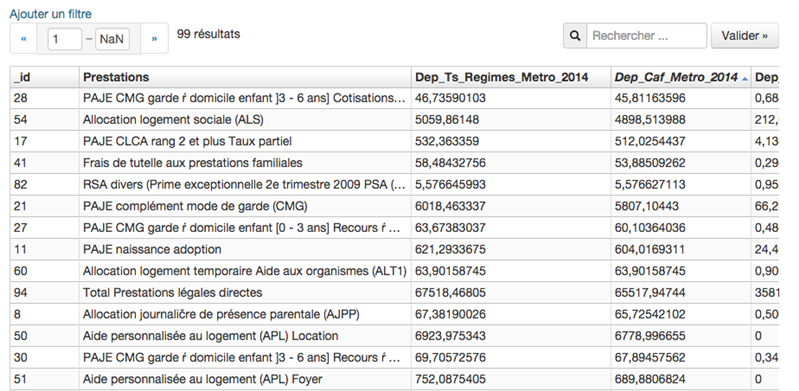This screenshot has width=799, height=391.
Task: Select the _id cell with value 94
Action: [x=44, y=293]
